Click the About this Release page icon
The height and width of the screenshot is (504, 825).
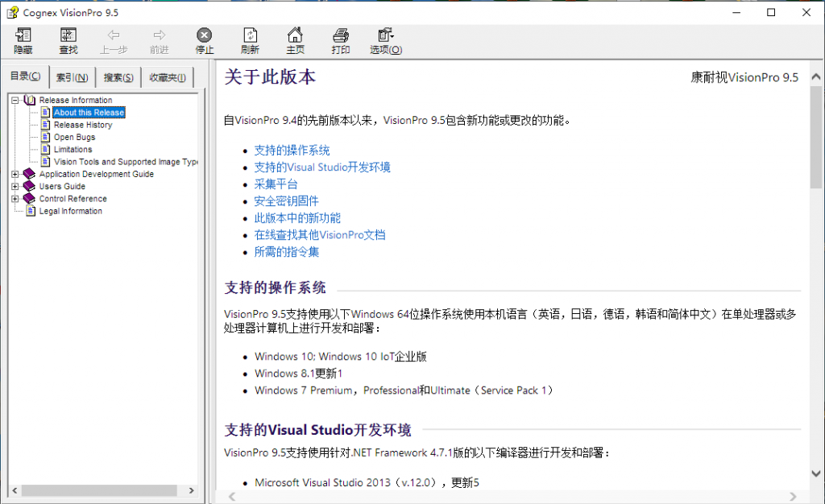click(x=46, y=112)
